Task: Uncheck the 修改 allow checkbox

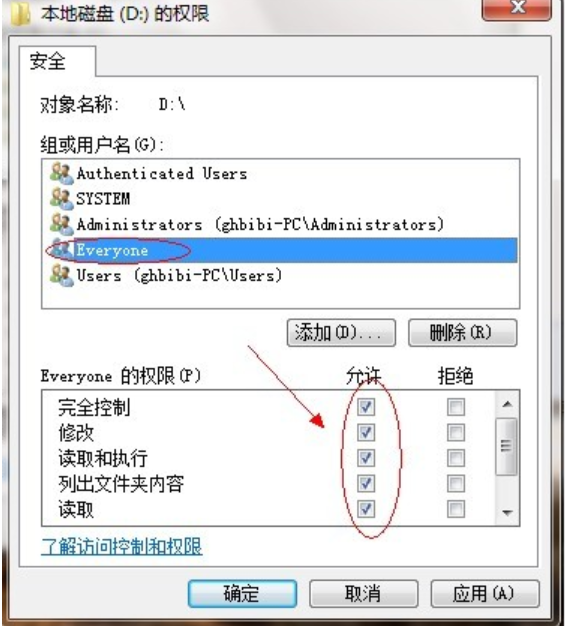Action: click(x=366, y=433)
